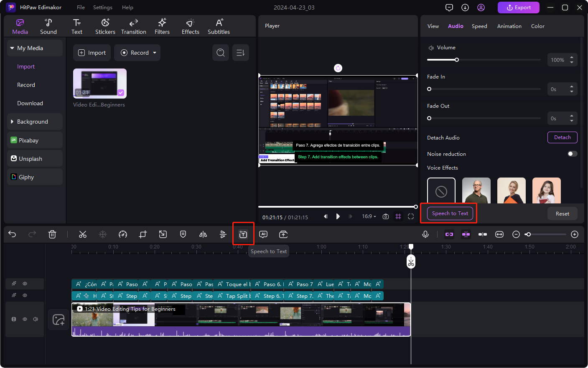Click the Delete trash icon in toolbar
The image size is (588, 368).
(52, 234)
